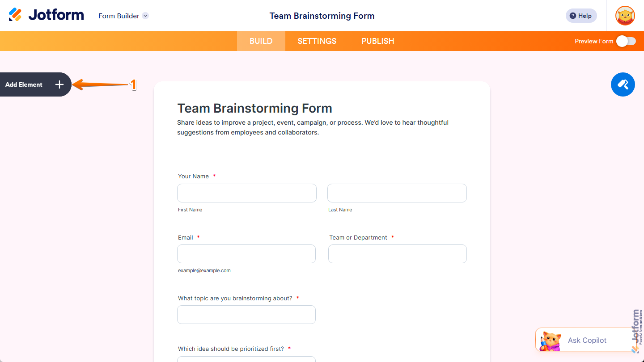Click the plus icon beside Add Element

coord(59,84)
